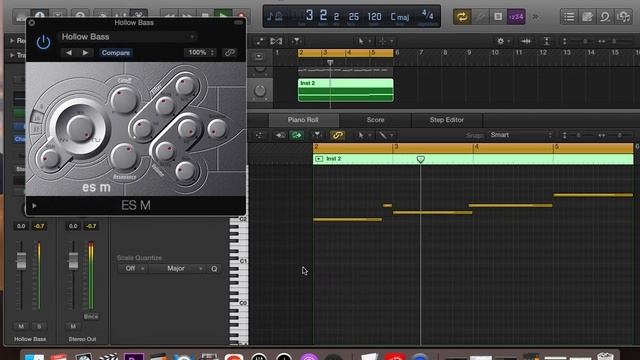This screenshot has width=640, height=360.
Task: Open tracks area secondary crosshair tool menu
Action: (x=385, y=41)
